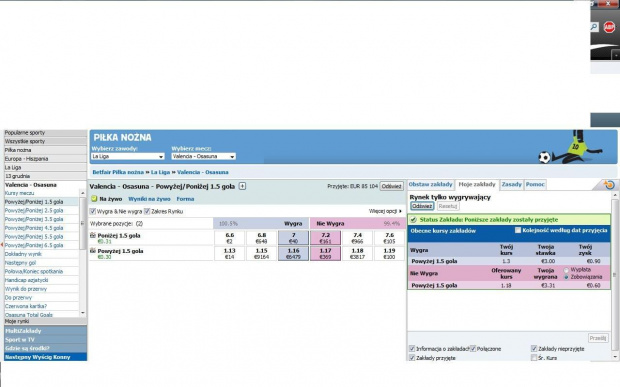Select the Zobowiązania radio button
Image resolution: width=620 pixels, height=387 pixels.
pyautogui.click(x=566, y=277)
